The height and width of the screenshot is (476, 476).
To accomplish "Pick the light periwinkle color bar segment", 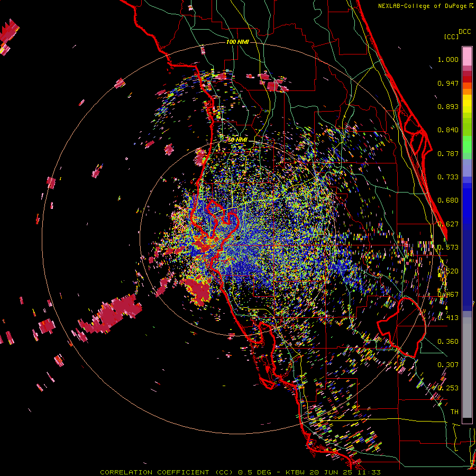I will click(x=467, y=168).
